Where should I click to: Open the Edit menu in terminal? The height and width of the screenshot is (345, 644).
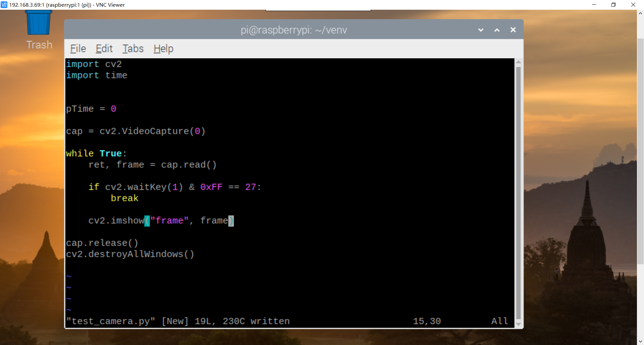104,49
